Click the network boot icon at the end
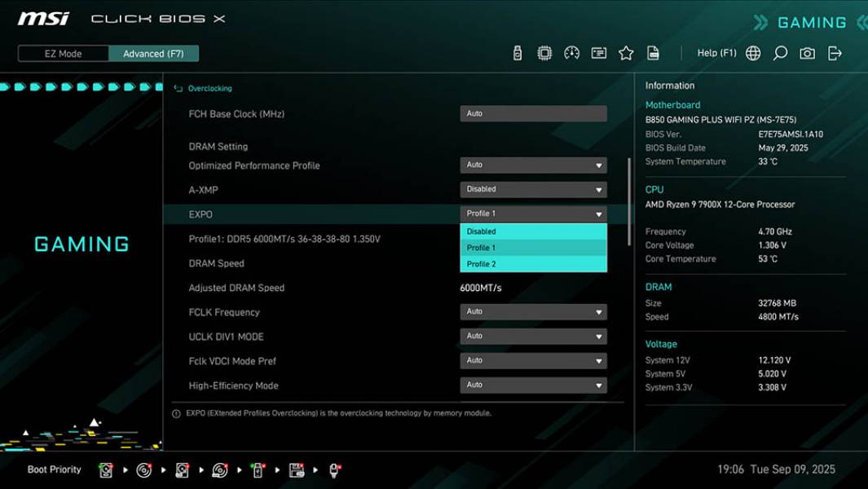Image resolution: width=868 pixels, height=489 pixels. 333,469
